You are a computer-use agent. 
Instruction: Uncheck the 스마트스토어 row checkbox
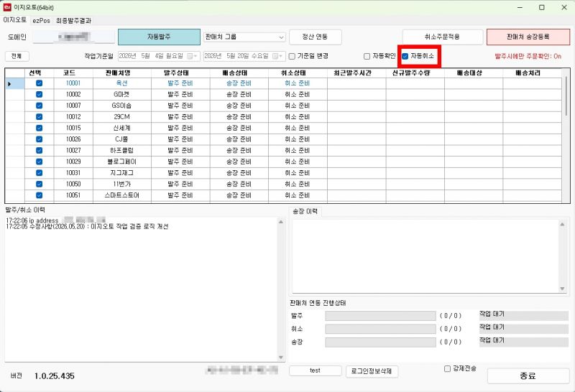tap(40, 195)
